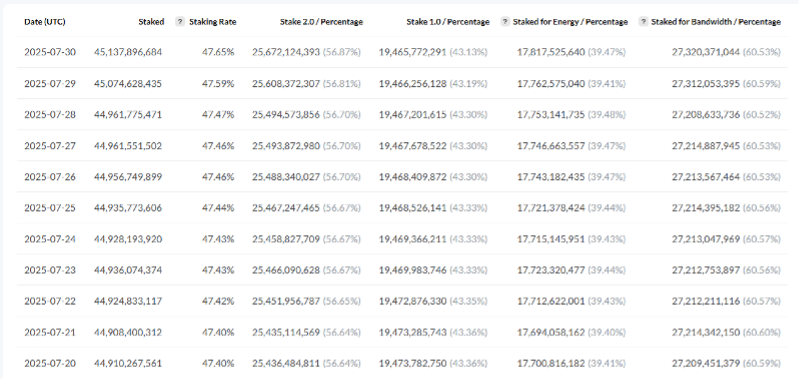Click the Stake 1.0 / Percentage header
This screenshot has width=800, height=380.
(448, 22)
